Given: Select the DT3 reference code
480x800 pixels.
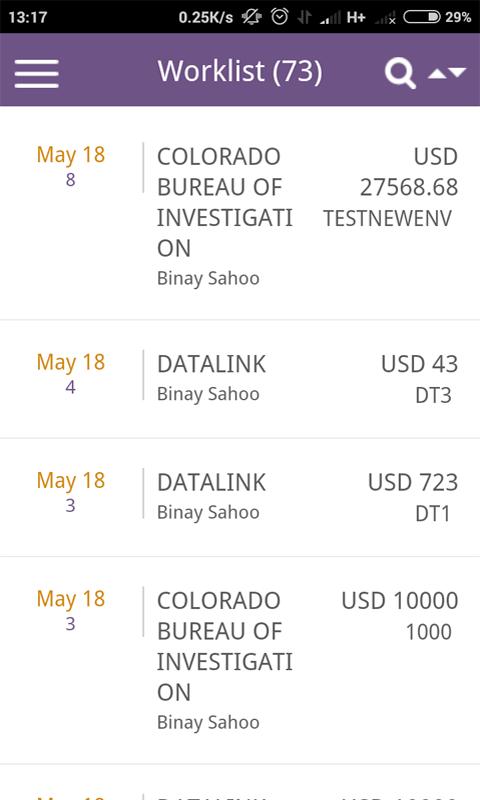Looking at the screenshot, I should (433, 395).
